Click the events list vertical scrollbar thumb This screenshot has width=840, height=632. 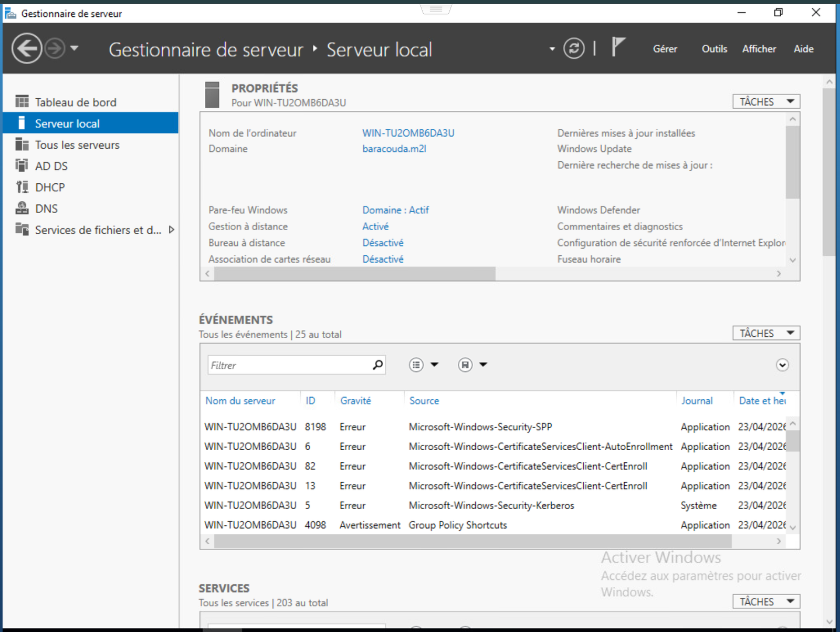(x=793, y=441)
